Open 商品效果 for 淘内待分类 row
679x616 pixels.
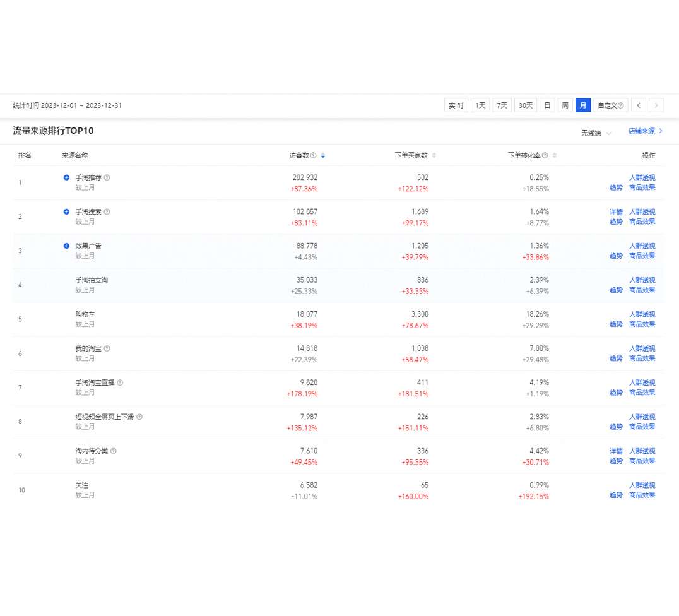tap(642, 461)
